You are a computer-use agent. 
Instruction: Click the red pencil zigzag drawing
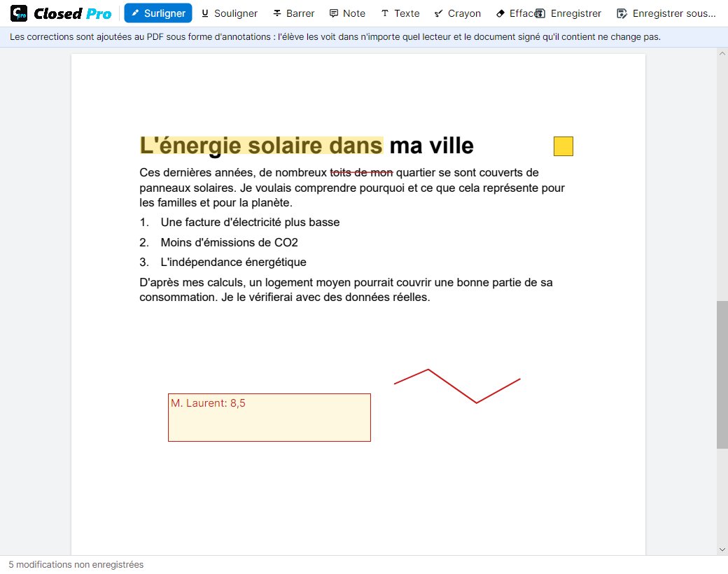[x=457, y=386]
